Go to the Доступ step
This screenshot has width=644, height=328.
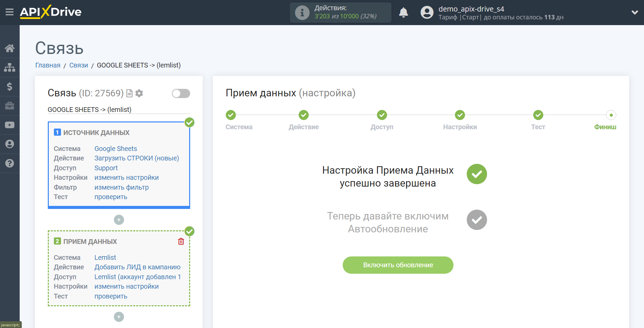click(382, 115)
